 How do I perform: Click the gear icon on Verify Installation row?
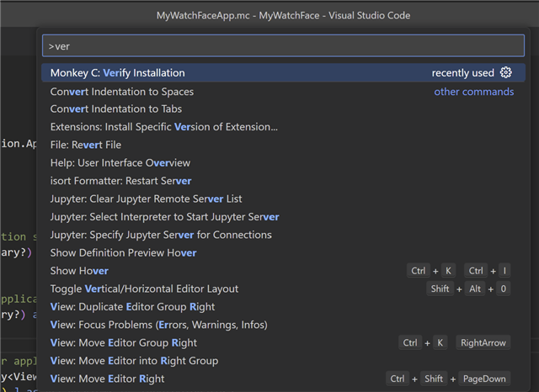click(505, 72)
